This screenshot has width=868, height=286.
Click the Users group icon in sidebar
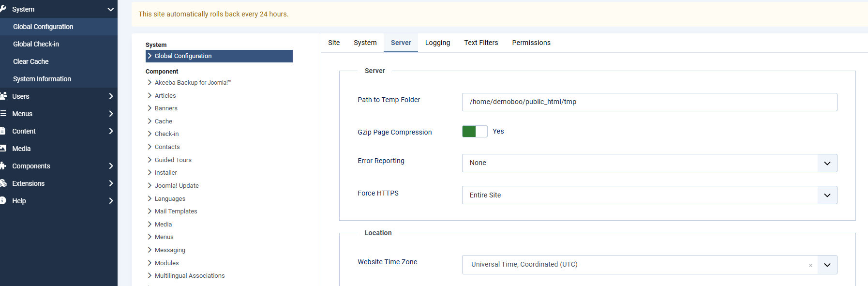3,96
